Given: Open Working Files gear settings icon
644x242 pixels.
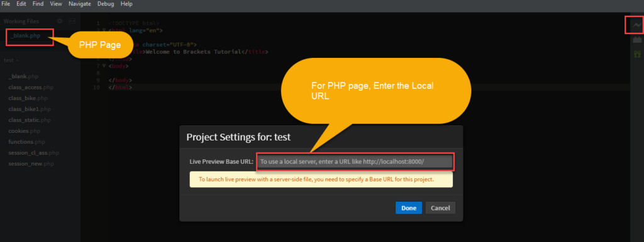Looking at the screenshot, I should (60, 21).
